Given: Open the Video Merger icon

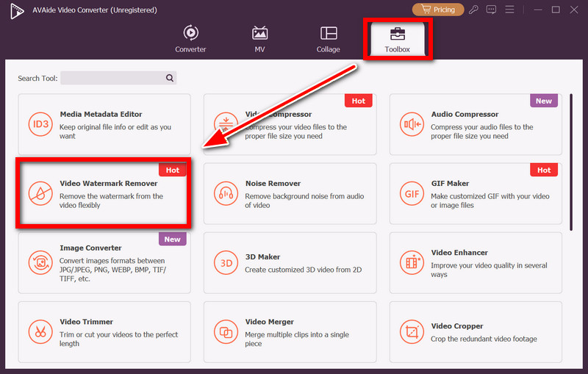Looking at the screenshot, I should click(x=225, y=331).
